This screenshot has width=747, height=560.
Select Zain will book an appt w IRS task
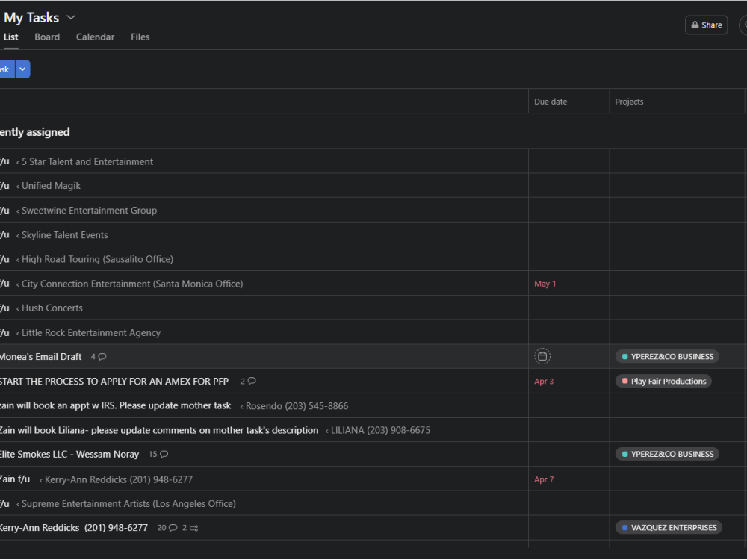point(115,405)
